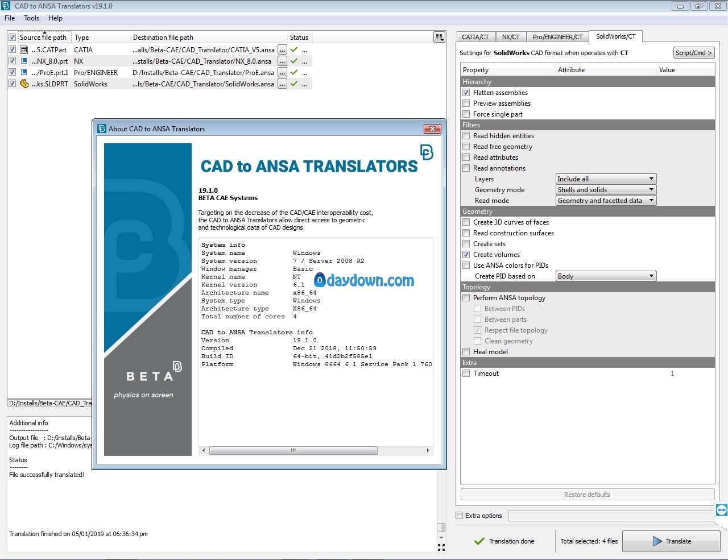Open the file list column options icon
The height and width of the screenshot is (560, 728).
point(439,37)
